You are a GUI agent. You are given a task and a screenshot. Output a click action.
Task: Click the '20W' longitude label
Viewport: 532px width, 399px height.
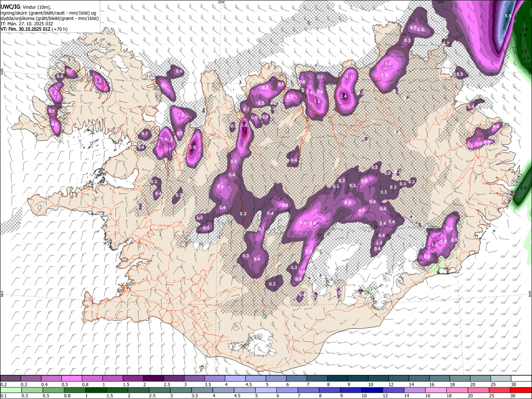pyautogui.click(x=221, y=2)
